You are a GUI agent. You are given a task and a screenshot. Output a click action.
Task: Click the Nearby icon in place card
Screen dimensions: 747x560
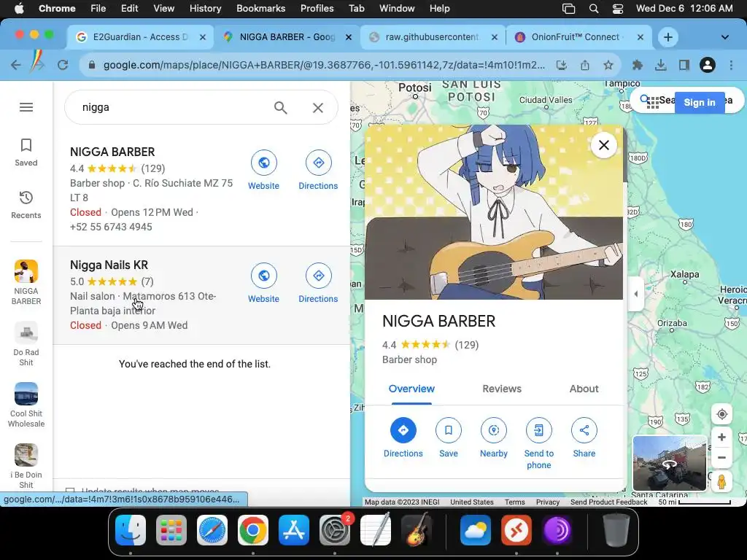tap(494, 430)
